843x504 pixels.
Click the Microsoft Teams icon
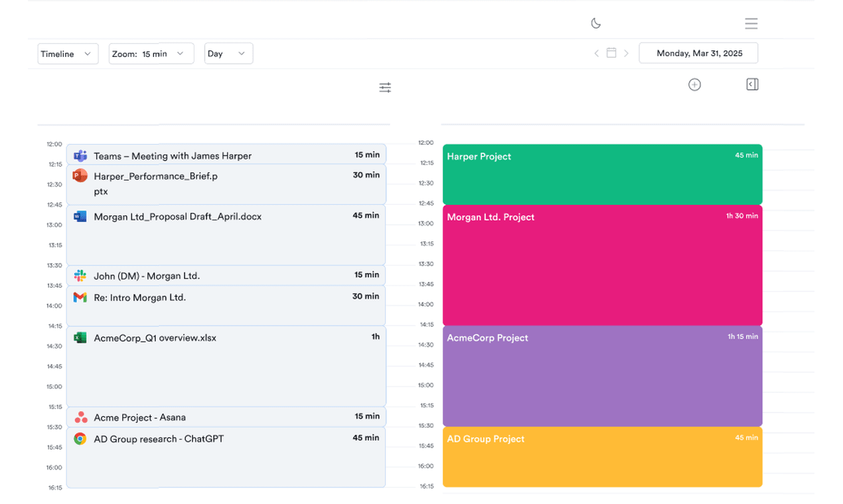coord(80,156)
